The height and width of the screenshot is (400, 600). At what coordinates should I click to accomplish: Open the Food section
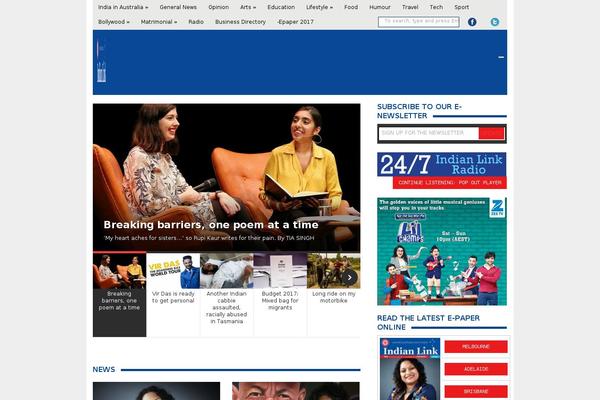point(351,7)
